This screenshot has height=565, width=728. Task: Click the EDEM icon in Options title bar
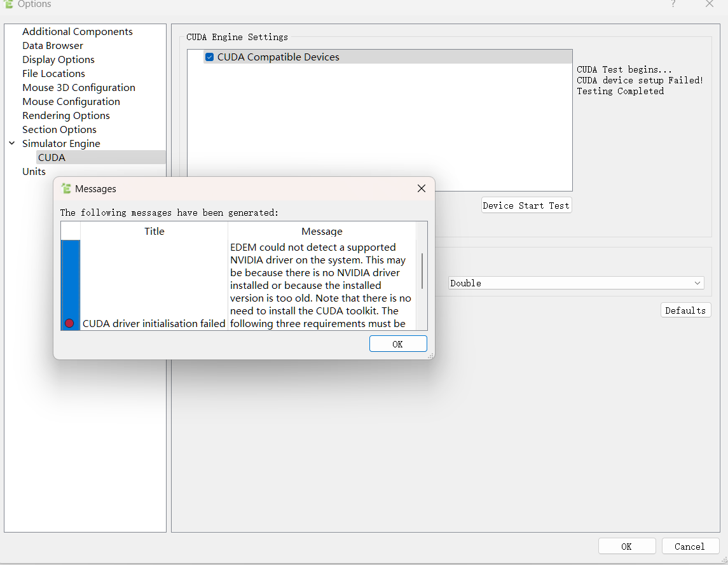[x=8, y=4]
